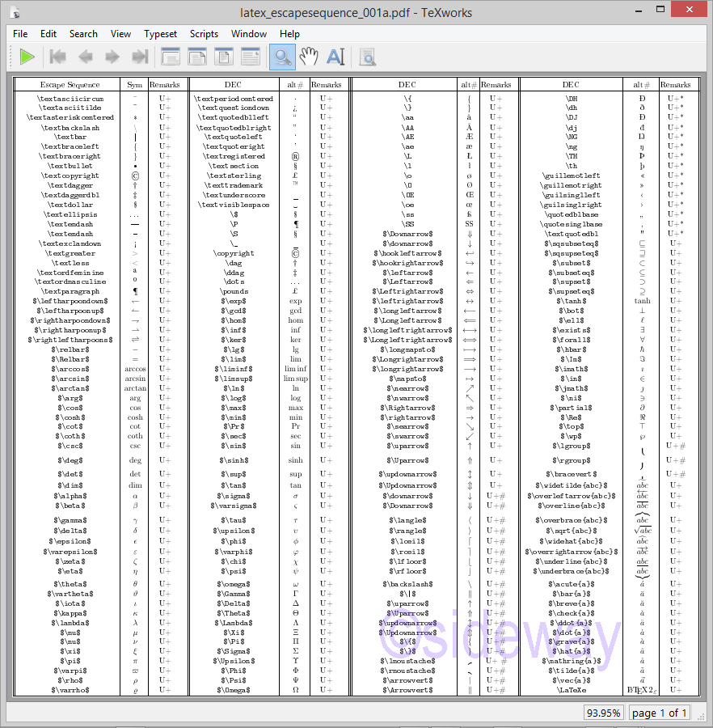Click the $\lambda$ entry
The height and width of the screenshot is (728, 713).
point(70,623)
